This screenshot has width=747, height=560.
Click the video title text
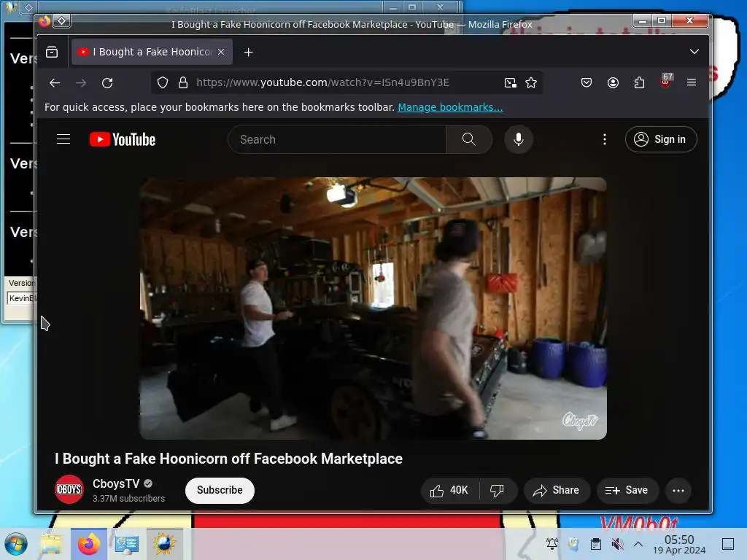[228, 459]
